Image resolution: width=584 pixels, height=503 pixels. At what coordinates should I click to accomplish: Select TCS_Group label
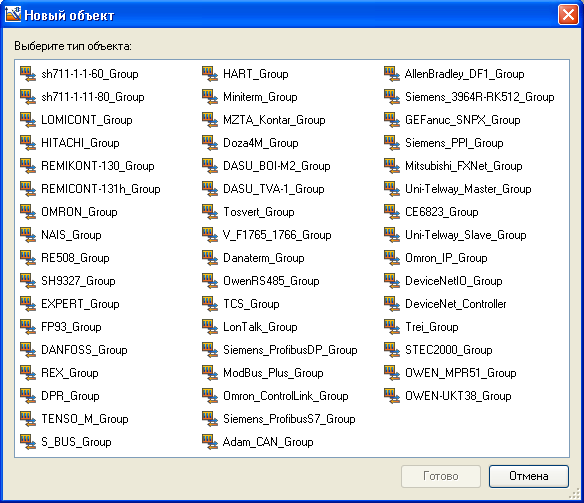251,304
